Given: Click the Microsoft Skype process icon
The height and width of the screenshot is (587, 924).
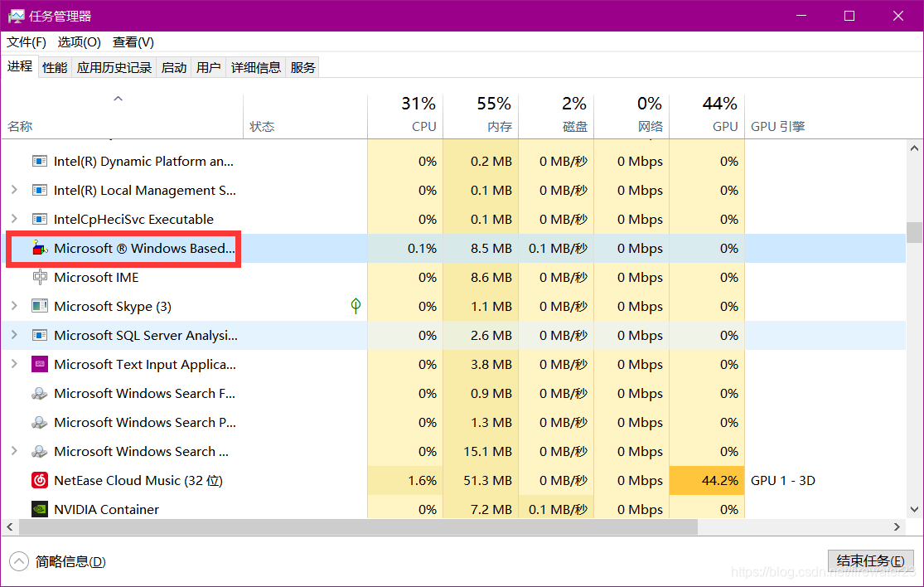Looking at the screenshot, I should coord(40,306).
